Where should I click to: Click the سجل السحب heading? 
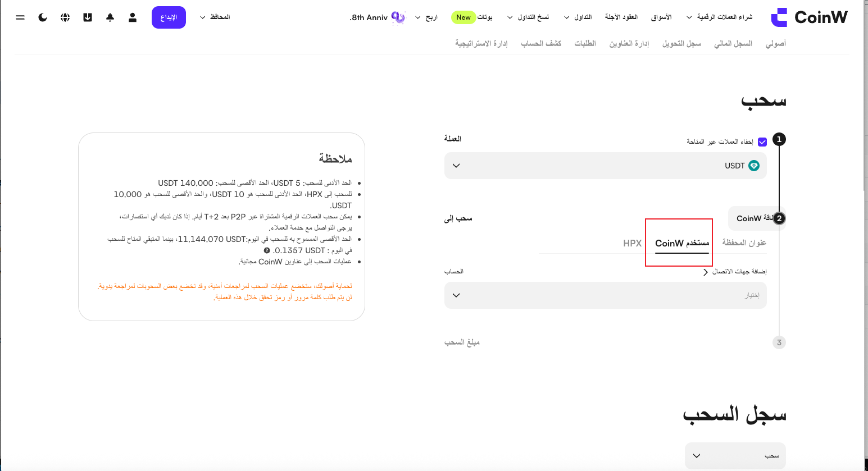(734, 414)
